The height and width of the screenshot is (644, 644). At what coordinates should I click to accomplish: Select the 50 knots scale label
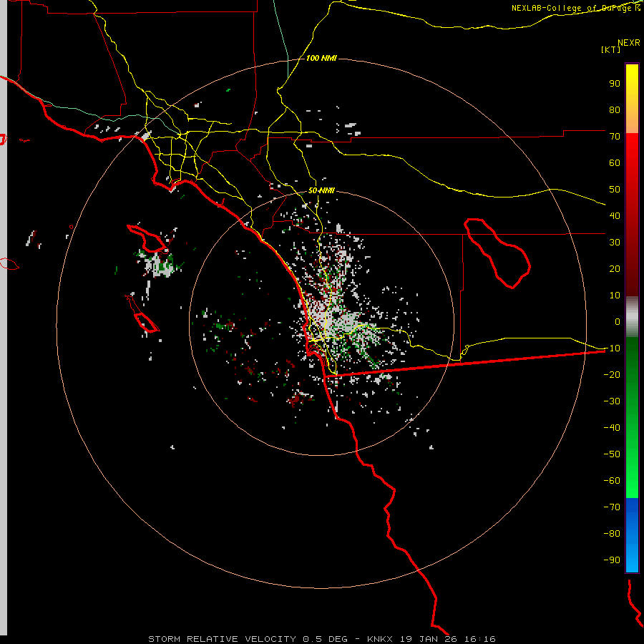pyautogui.click(x=615, y=190)
